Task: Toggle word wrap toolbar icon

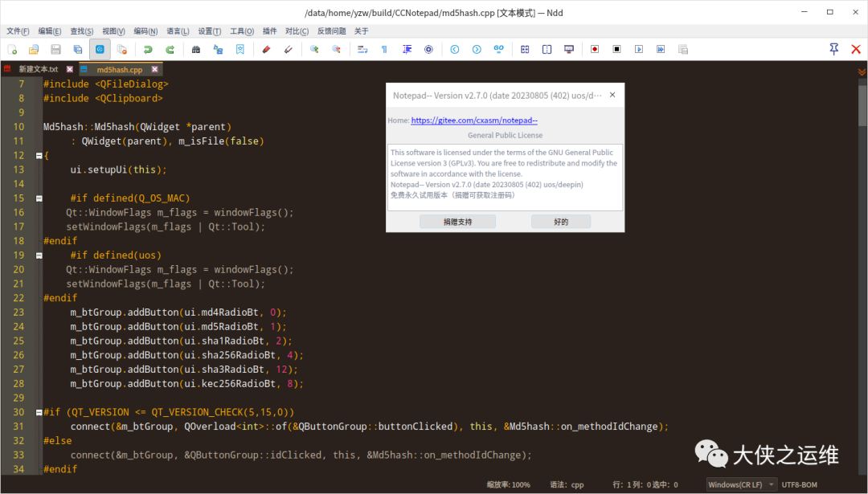Action: pyautogui.click(x=362, y=49)
